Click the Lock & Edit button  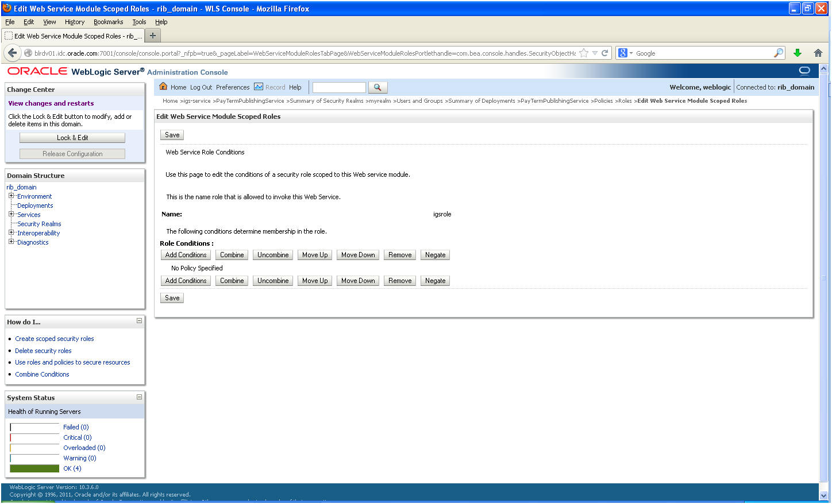(x=72, y=138)
